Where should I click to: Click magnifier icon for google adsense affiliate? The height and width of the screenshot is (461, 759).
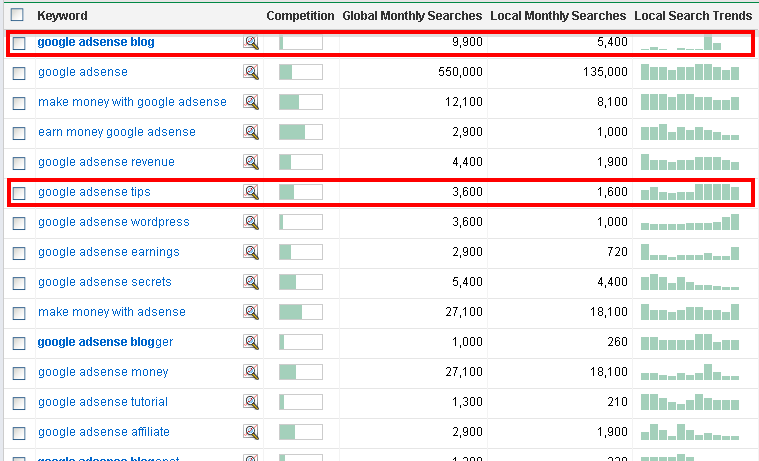(x=251, y=432)
